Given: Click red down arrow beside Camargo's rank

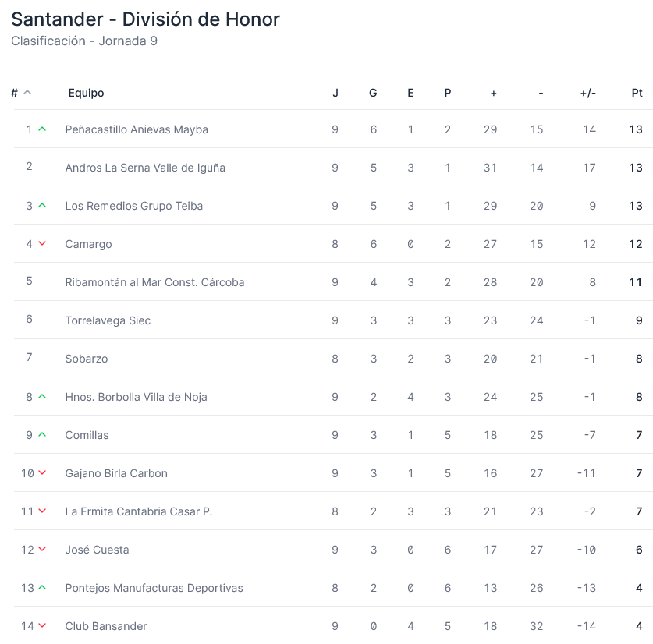Looking at the screenshot, I should point(42,244).
